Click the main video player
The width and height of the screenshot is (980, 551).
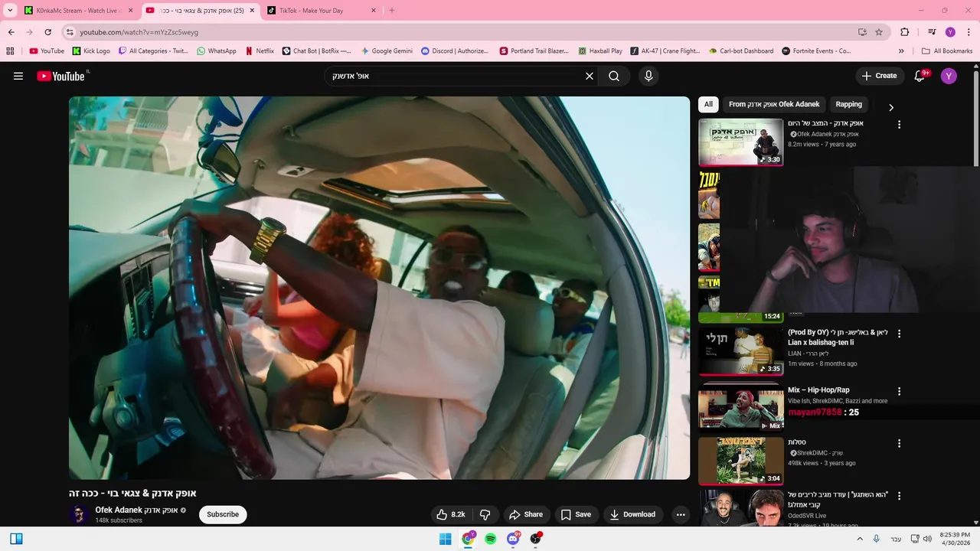click(379, 288)
